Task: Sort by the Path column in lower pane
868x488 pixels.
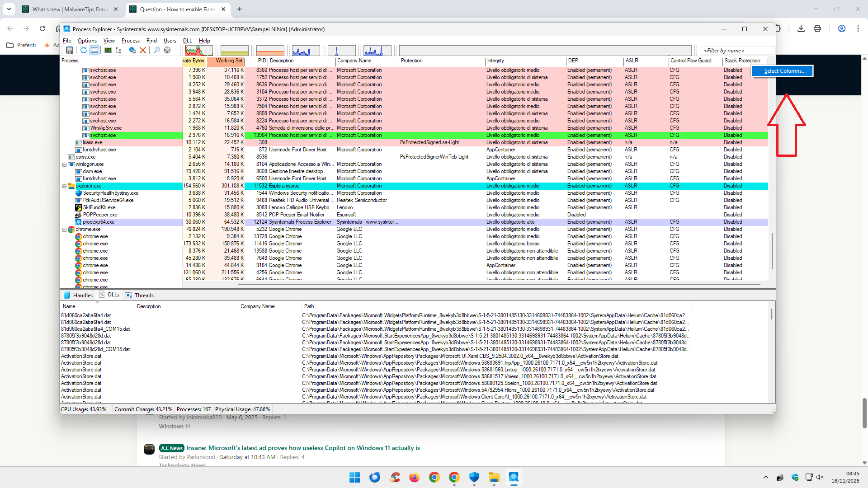Action: point(496,307)
